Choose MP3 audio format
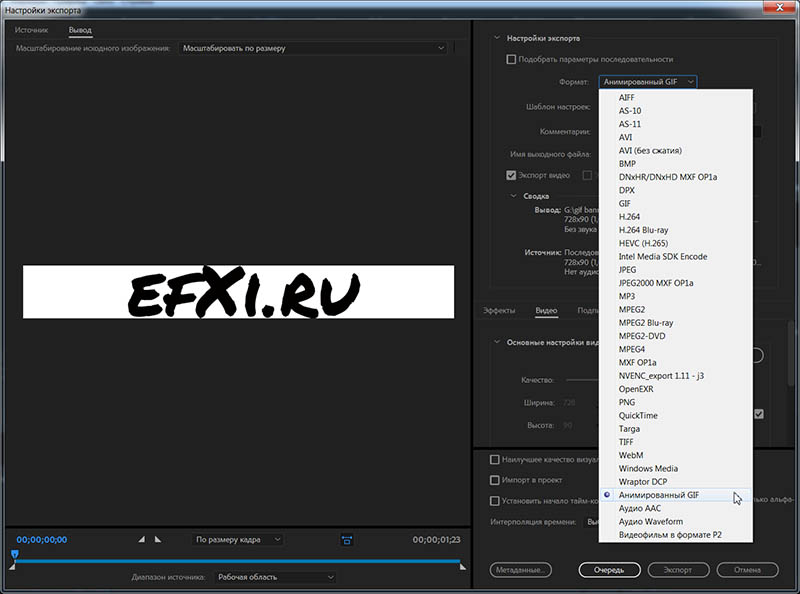The height and width of the screenshot is (594, 800). click(x=676, y=296)
